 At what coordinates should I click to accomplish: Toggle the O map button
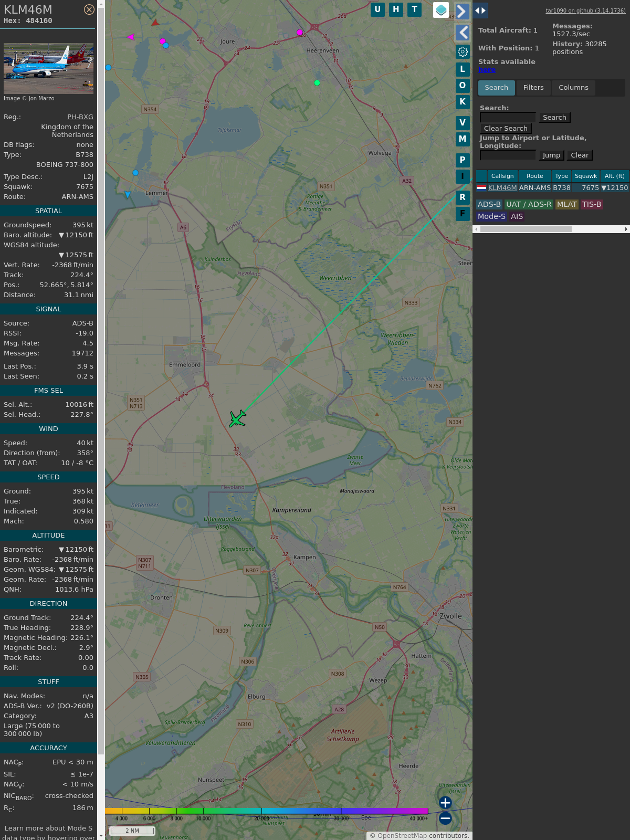pos(463,86)
